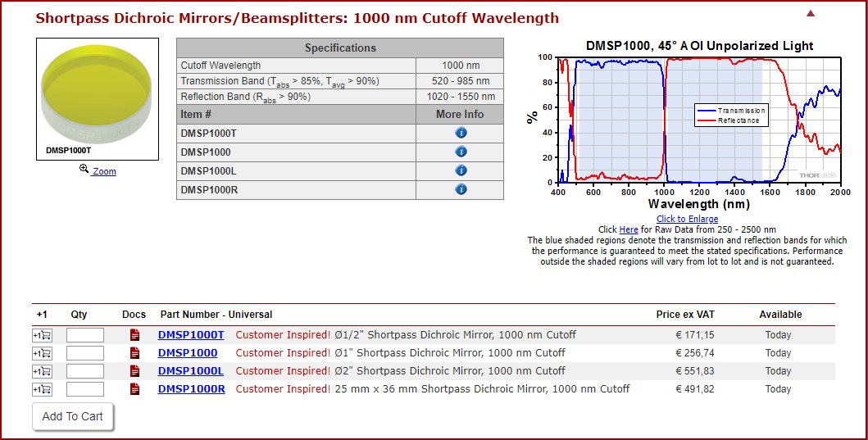The width and height of the screenshot is (868, 440).
Task: Click info icon for DMSP1000T
Action: [x=461, y=133]
